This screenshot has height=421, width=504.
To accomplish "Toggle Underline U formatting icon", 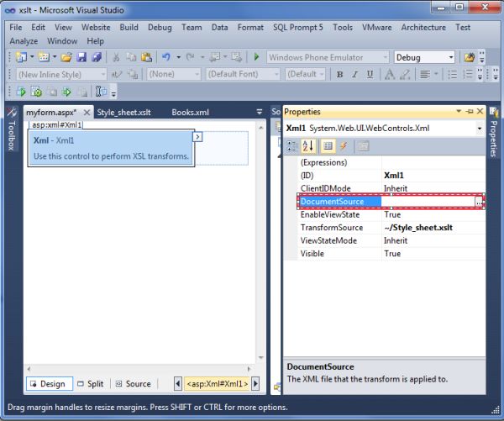I will (x=370, y=74).
